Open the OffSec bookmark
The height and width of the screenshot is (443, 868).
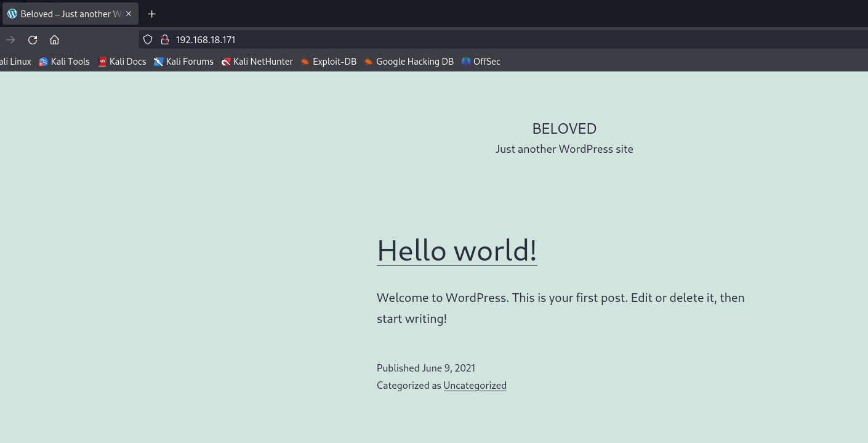click(481, 62)
